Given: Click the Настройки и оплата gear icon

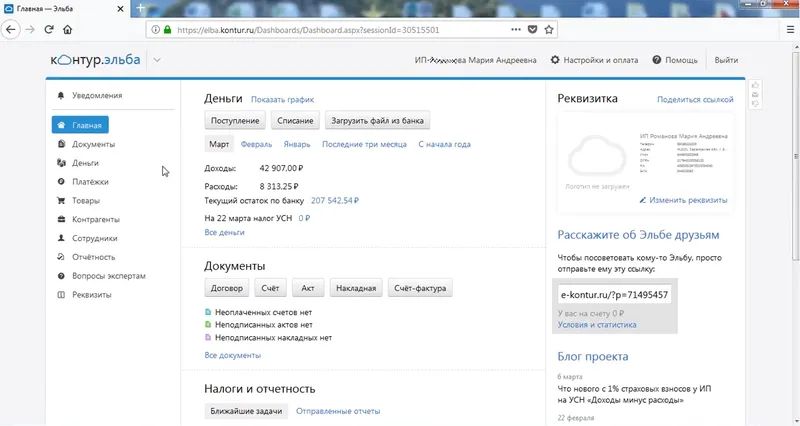Looking at the screenshot, I should pyautogui.click(x=555, y=60).
